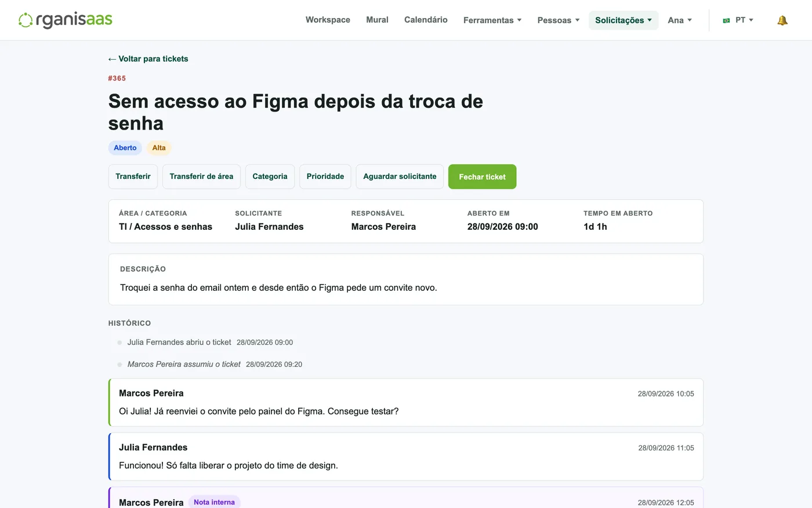The height and width of the screenshot is (508, 812).
Task: Open the Ana user menu
Action: click(680, 20)
